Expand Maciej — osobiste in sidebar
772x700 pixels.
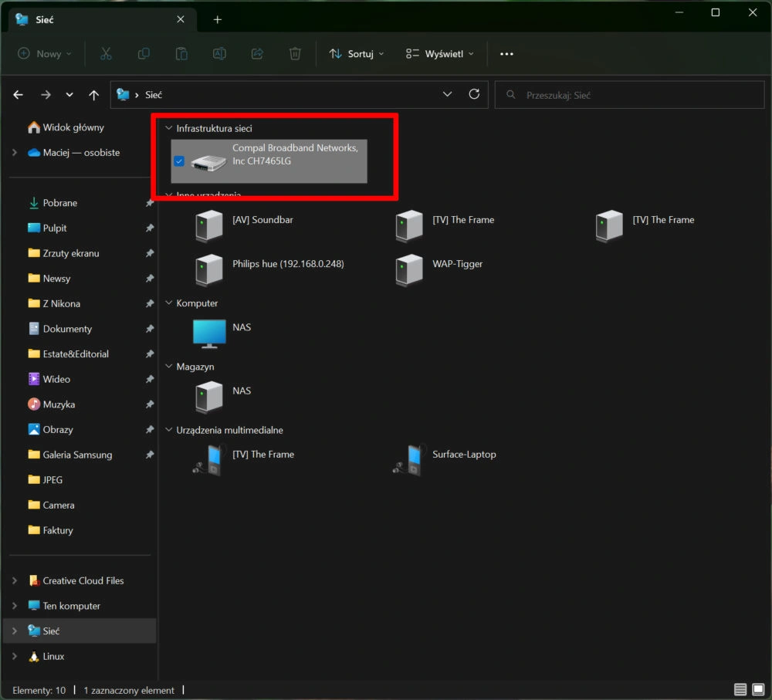[x=15, y=153]
